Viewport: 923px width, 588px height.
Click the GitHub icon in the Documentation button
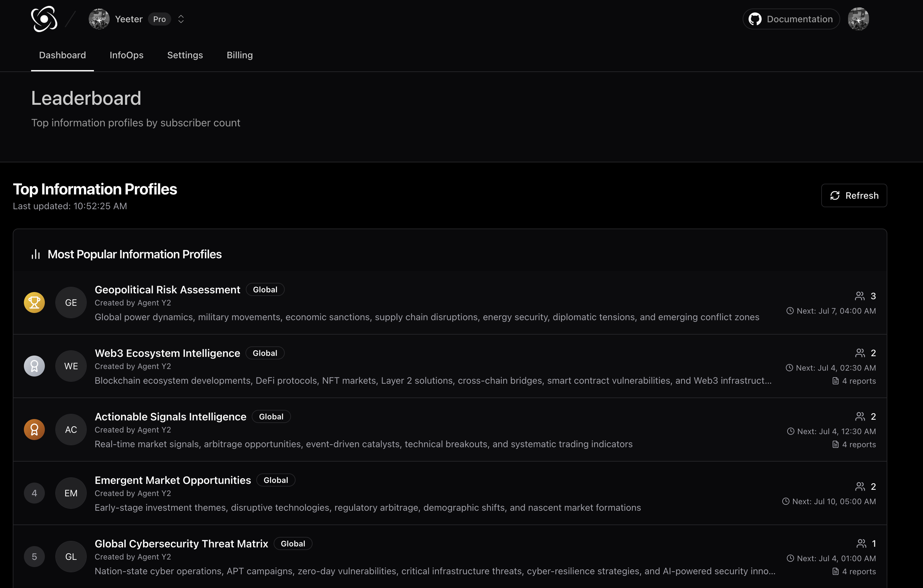(x=755, y=19)
